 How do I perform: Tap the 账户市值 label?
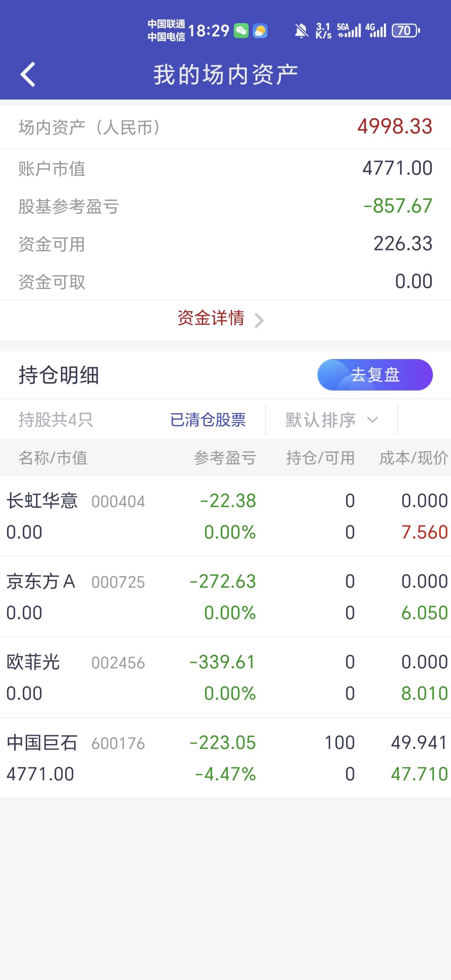click(x=52, y=168)
